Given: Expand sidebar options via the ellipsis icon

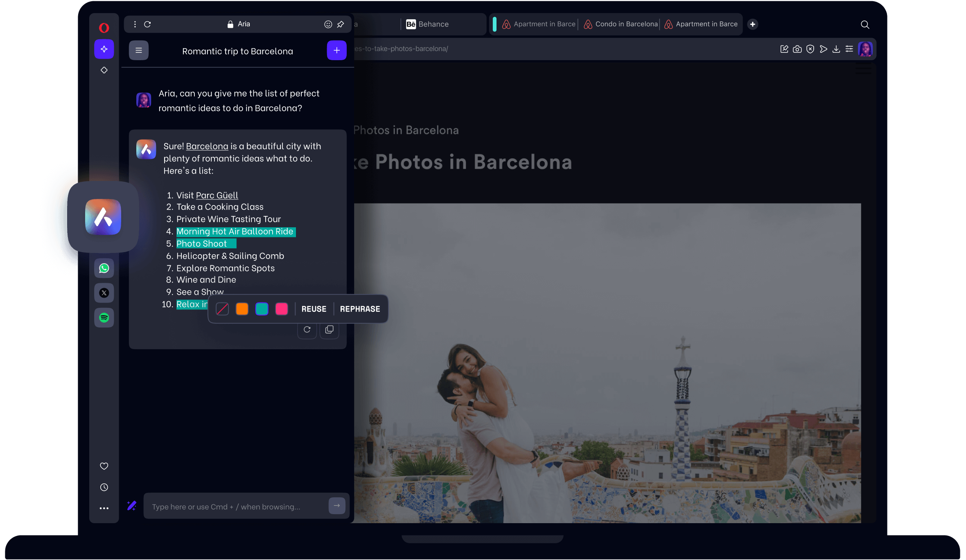Looking at the screenshot, I should pos(104,508).
